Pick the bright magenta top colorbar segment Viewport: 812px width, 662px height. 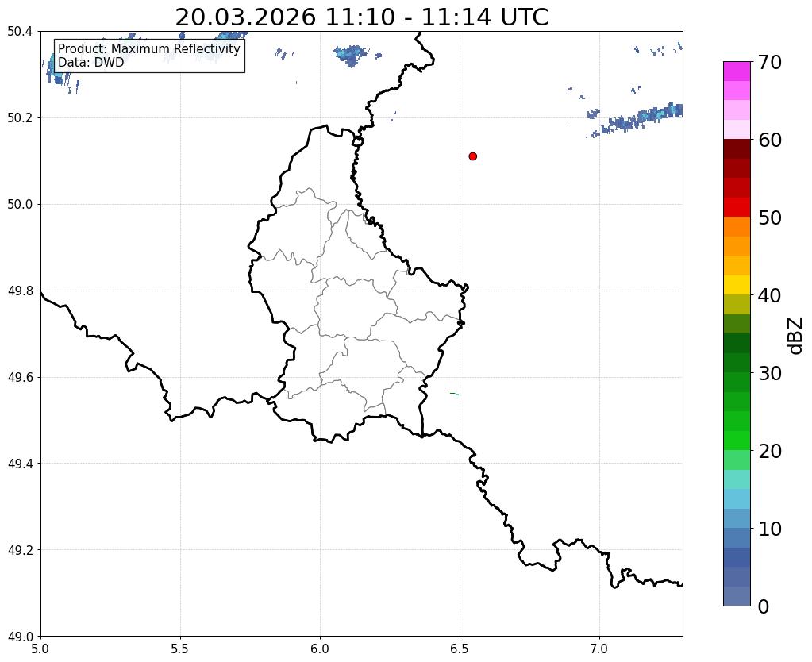[737, 71]
